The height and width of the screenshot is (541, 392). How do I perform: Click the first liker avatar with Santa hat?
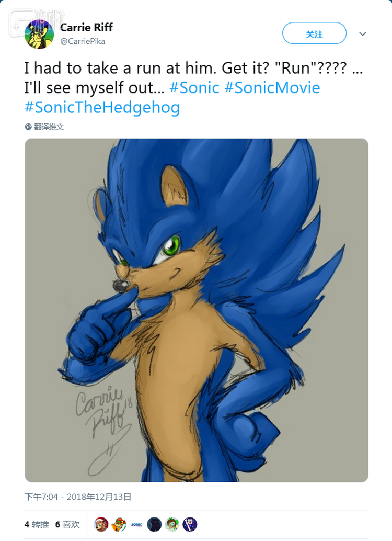[101, 524]
